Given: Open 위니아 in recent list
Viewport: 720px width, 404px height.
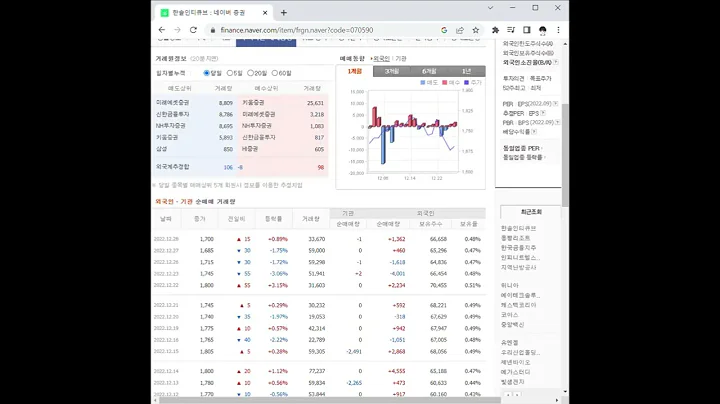Looking at the screenshot, I should click(x=510, y=286).
